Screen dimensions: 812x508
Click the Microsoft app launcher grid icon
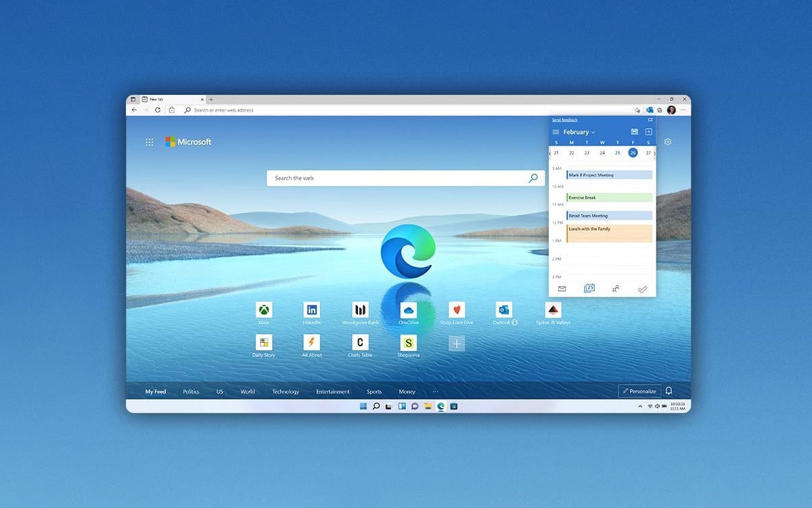pos(150,142)
